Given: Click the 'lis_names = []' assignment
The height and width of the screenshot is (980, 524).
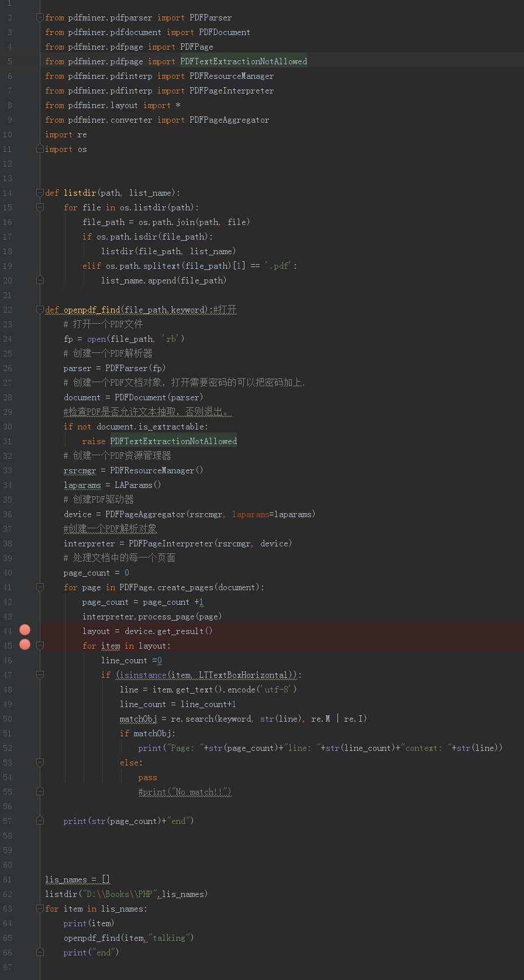Looking at the screenshot, I should [78, 879].
